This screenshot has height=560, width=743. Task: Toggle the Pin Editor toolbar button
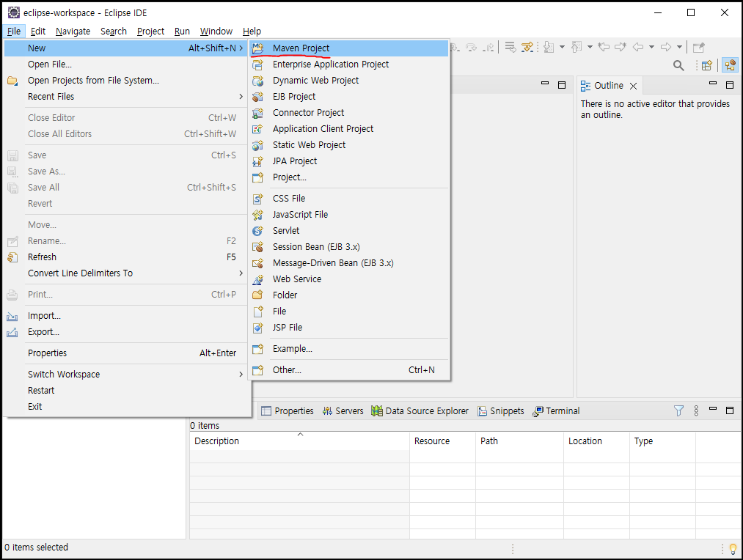(698, 47)
